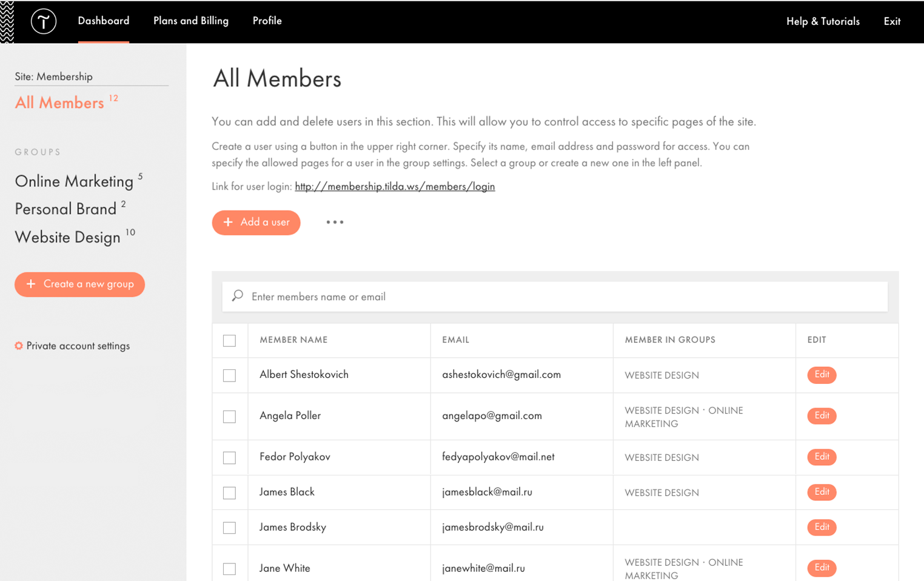Screen dimensions: 924x581
Task: Edit Fedor Polyakov's member entry
Action: [822, 457]
